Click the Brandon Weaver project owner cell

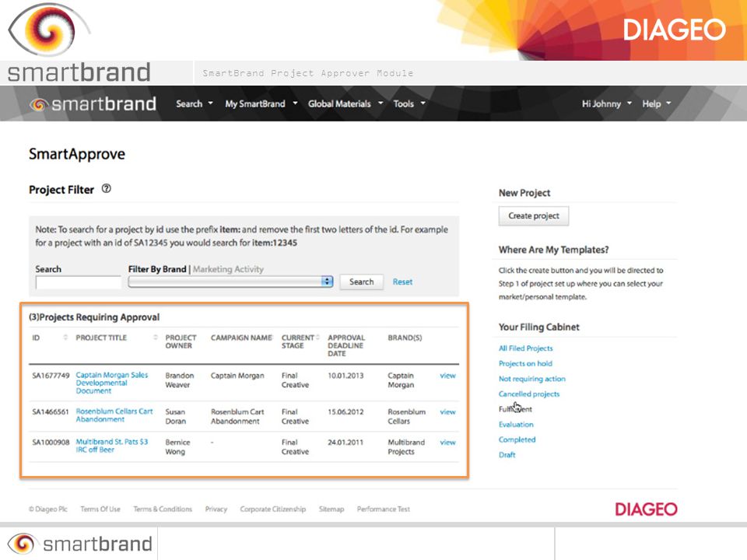(180, 380)
